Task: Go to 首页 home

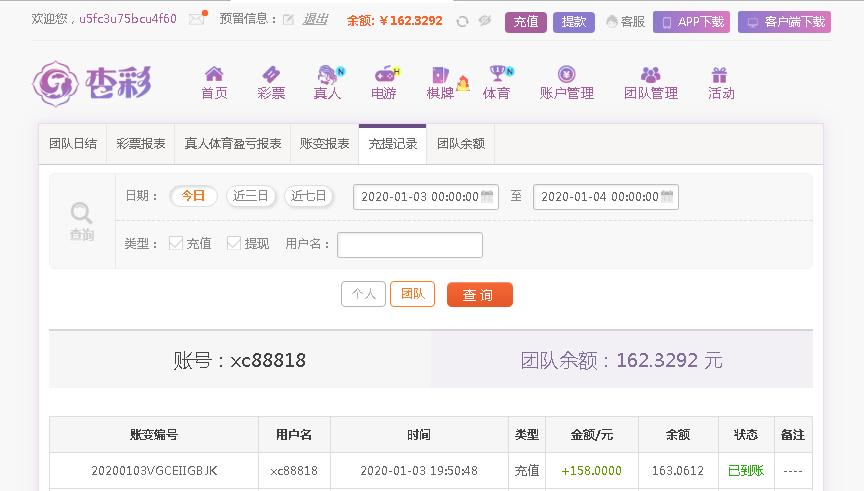Action: [x=214, y=83]
